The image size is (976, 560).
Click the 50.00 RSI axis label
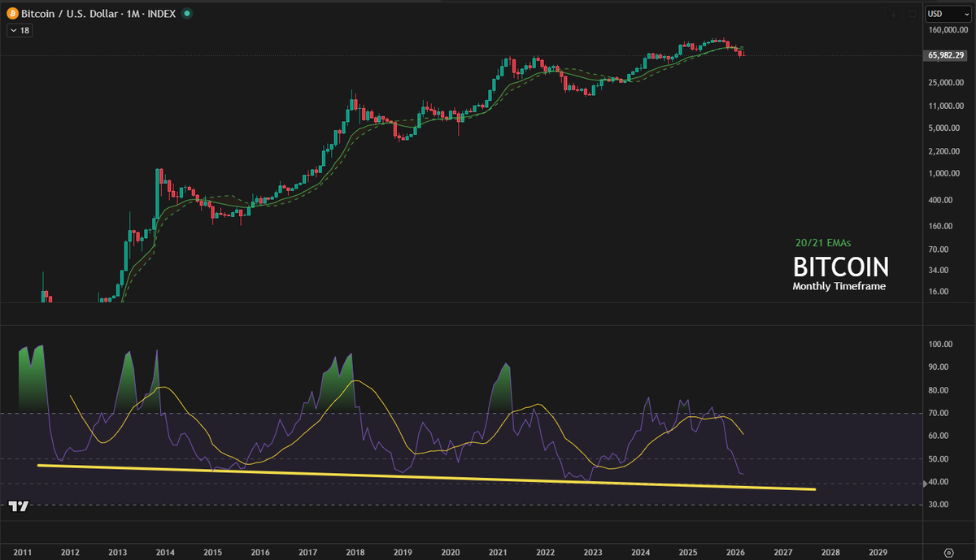(x=939, y=459)
